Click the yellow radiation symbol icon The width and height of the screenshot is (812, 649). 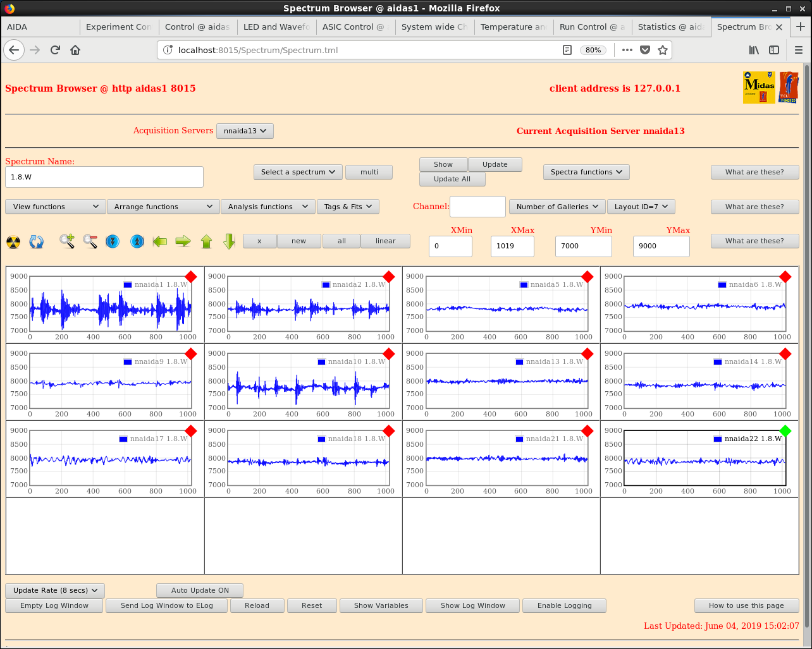coord(13,241)
